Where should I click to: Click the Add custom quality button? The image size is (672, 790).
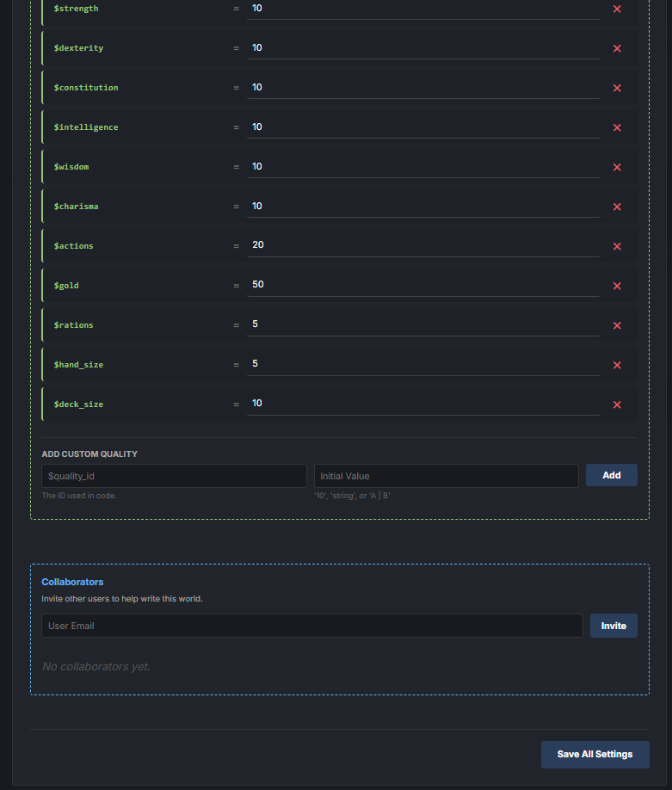point(611,475)
